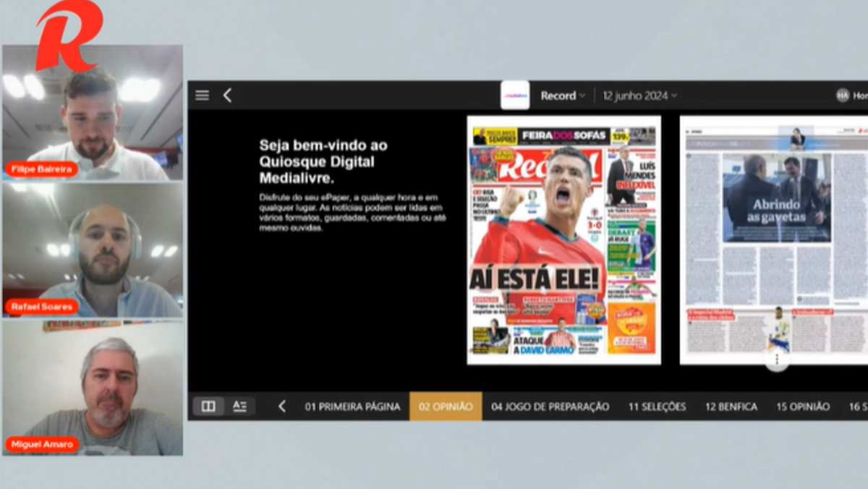Viewport: 868px width, 489px height.
Task: Expand the Record publication dropdown
Action: [563, 95]
